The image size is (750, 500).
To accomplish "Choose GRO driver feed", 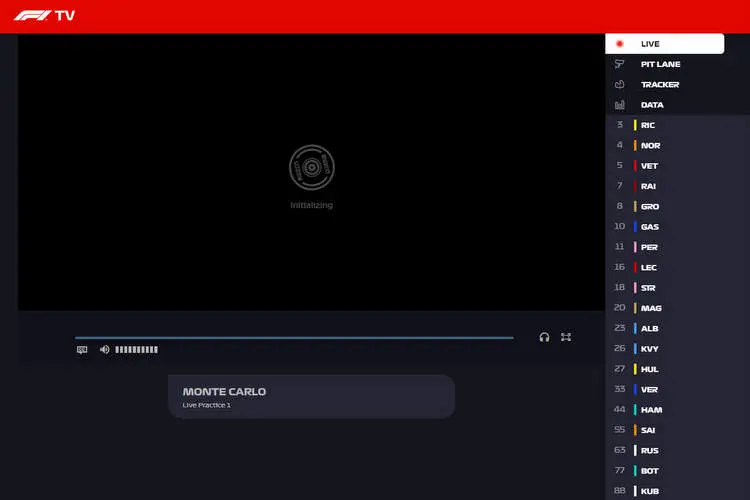I will (677, 206).
